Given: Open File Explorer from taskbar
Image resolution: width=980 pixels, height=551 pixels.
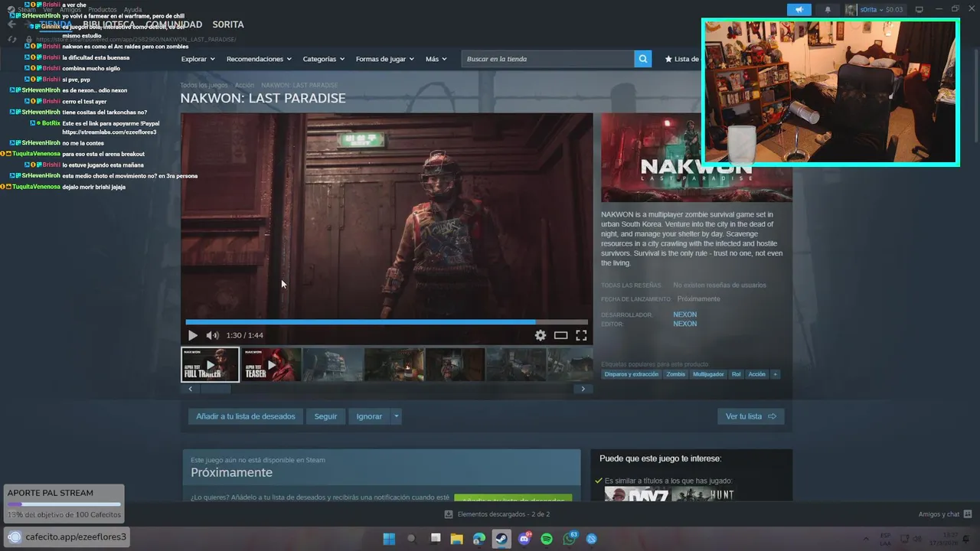Looking at the screenshot, I should point(456,539).
